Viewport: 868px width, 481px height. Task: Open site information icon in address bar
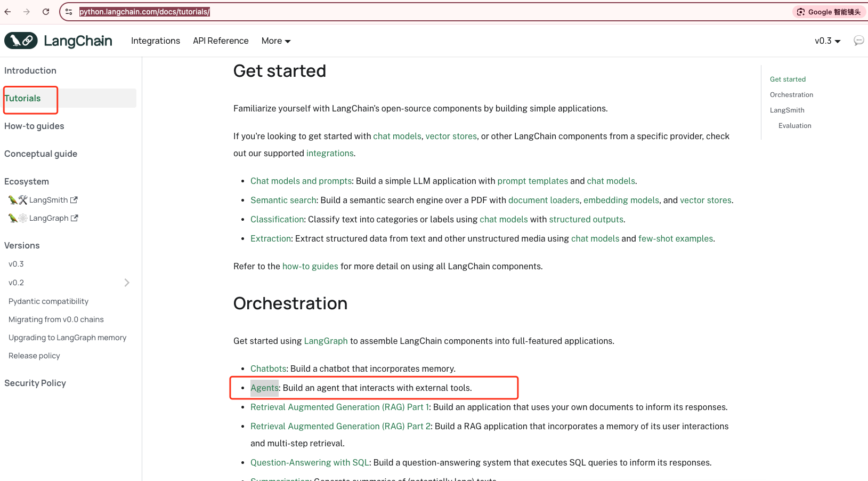[69, 12]
